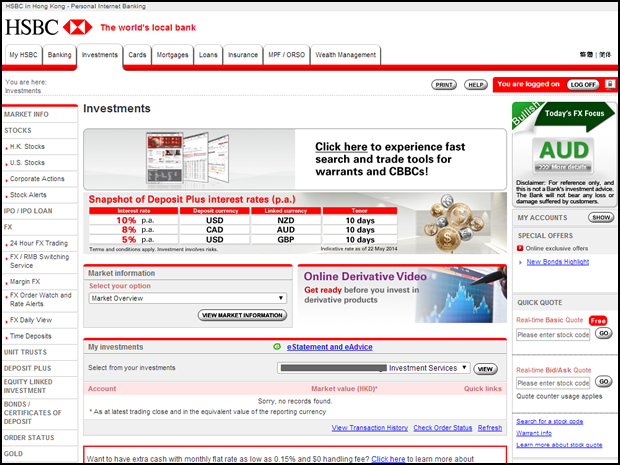The width and height of the screenshot is (620, 465).
Task: Open the New Bonds Highlight link
Action: pyautogui.click(x=558, y=262)
